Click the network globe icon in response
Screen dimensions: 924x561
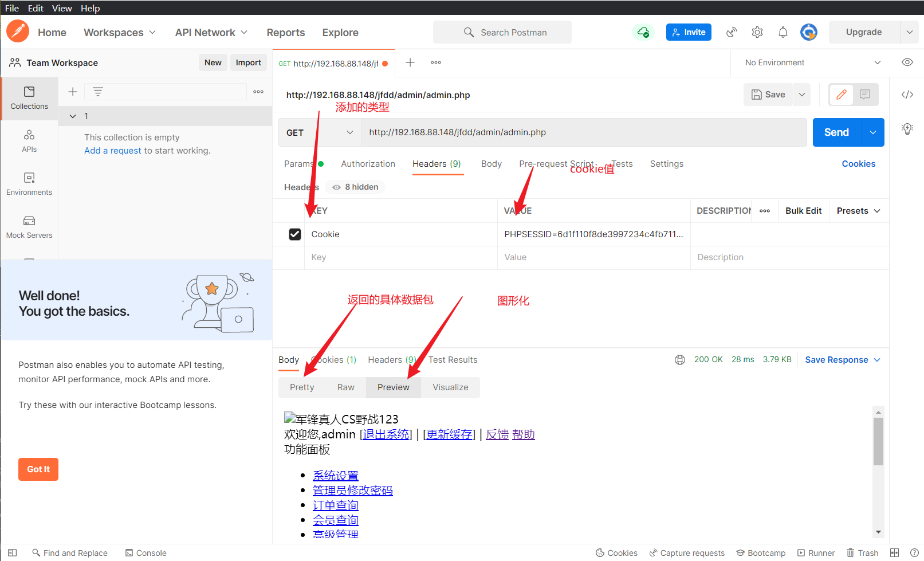(680, 360)
